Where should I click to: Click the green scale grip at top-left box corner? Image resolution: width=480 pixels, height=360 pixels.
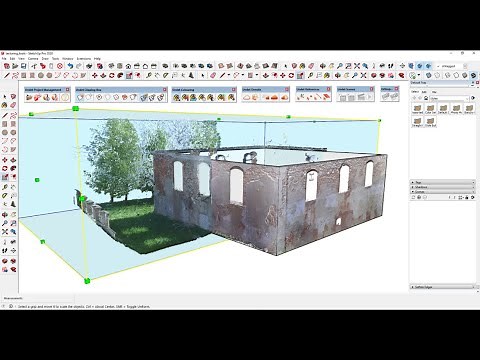(x=75, y=108)
